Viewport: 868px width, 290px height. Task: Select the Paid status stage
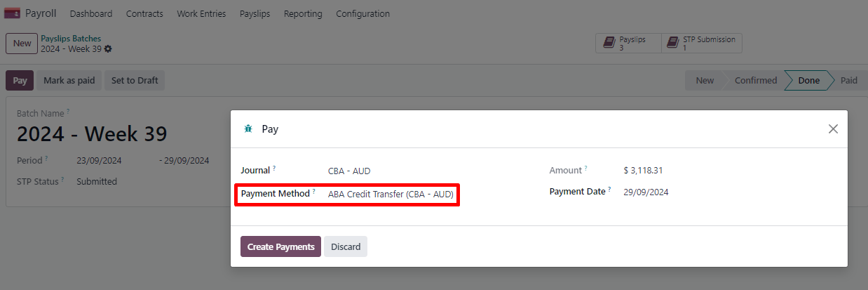(x=848, y=80)
